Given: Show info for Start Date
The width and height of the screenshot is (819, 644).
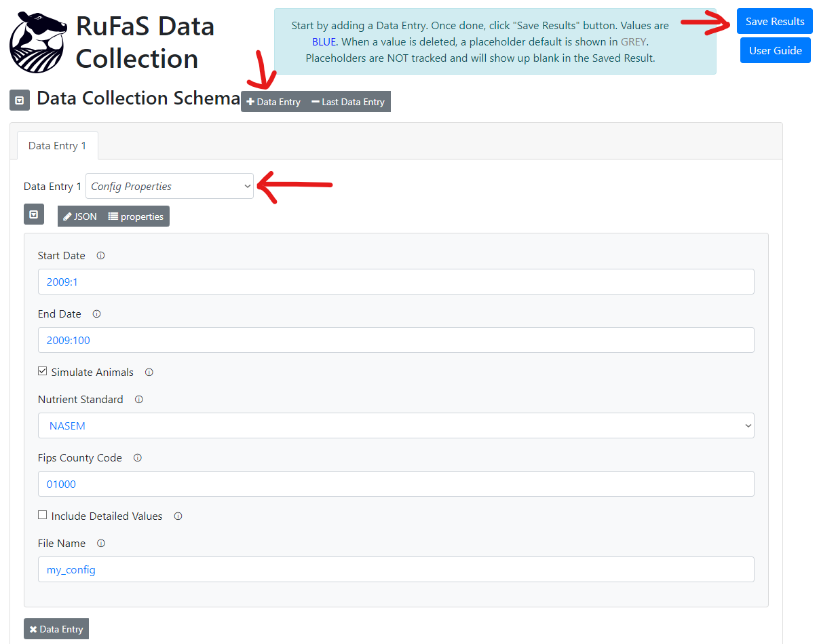Looking at the screenshot, I should [x=100, y=256].
